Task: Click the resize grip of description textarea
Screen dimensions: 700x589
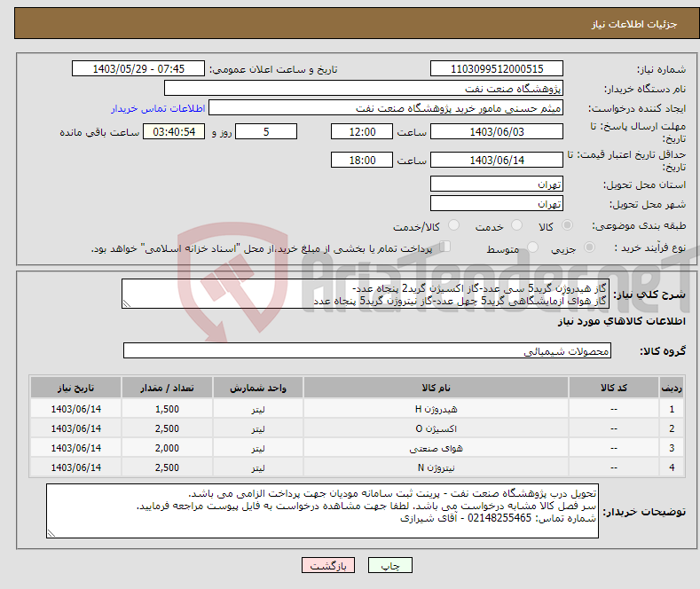Action: point(127,304)
